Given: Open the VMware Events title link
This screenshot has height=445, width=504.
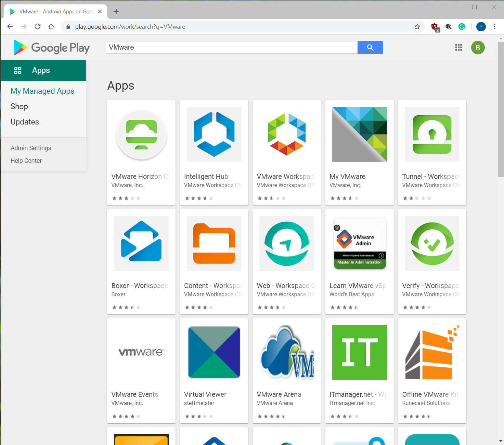Looking at the screenshot, I should (x=135, y=394).
